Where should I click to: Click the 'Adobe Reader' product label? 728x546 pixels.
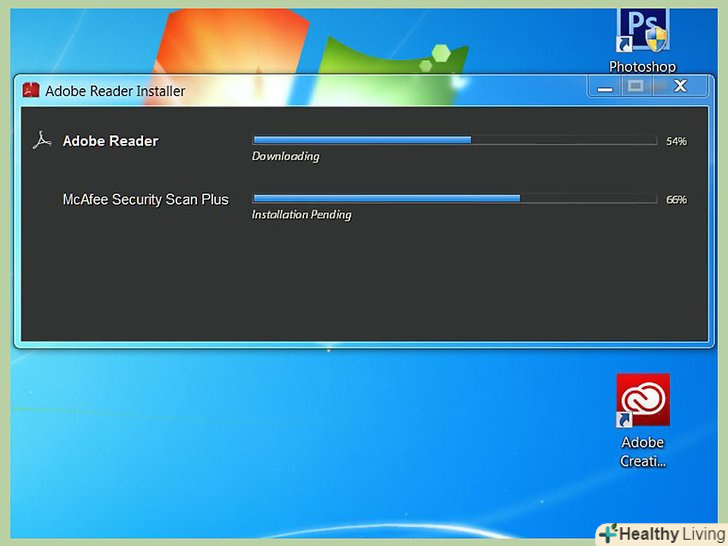110,141
